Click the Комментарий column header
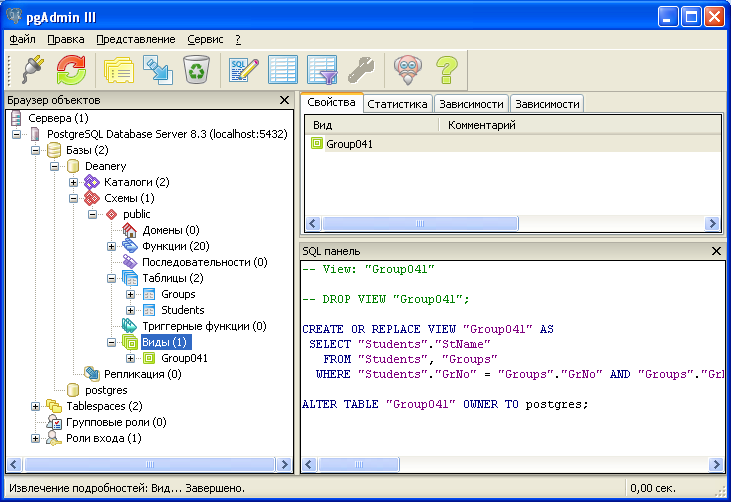 point(580,125)
